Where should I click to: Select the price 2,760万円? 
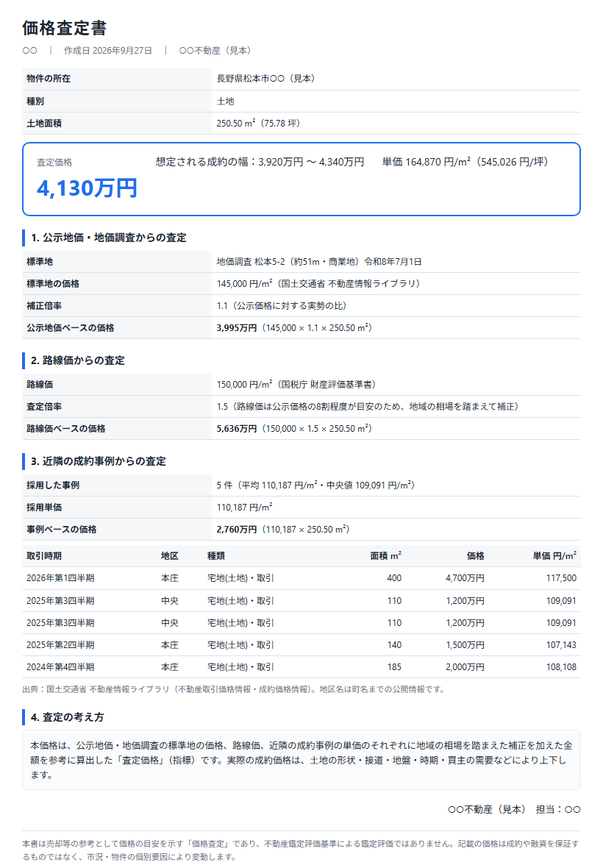[237, 529]
